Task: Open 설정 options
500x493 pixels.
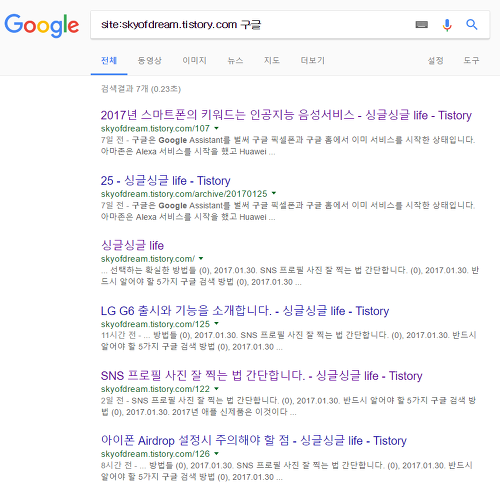Action: coord(436,60)
